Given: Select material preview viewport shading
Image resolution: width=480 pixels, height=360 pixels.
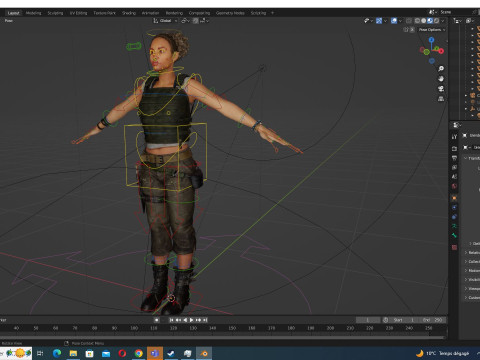Looking at the screenshot, I should click(430, 21).
